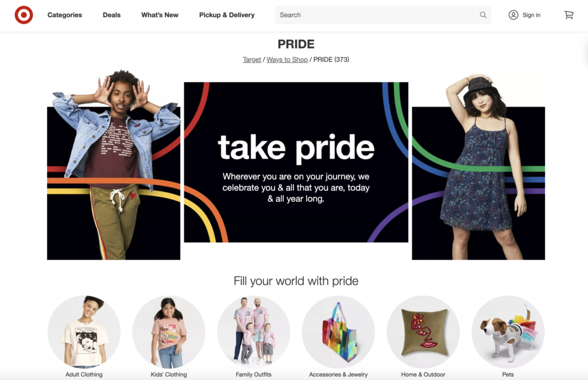Click the denim jacket model image
Screen dimensions: 588x380
[x=114, y=165]
